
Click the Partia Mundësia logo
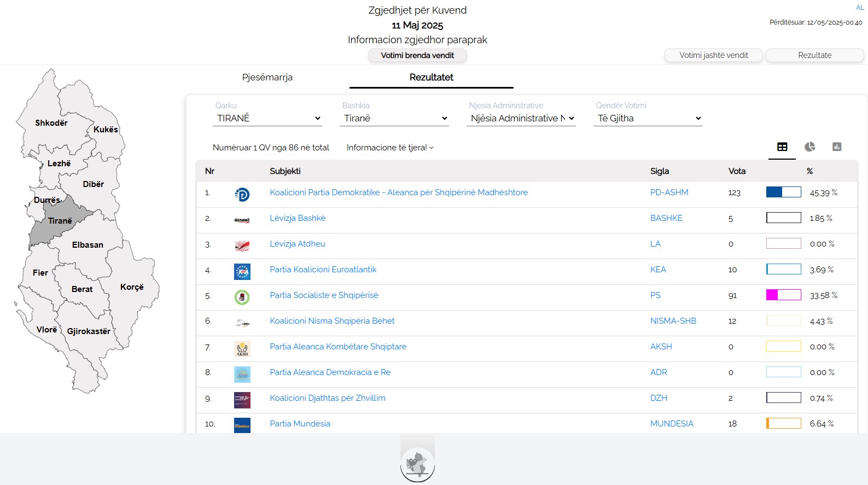(x=242, y=425)
